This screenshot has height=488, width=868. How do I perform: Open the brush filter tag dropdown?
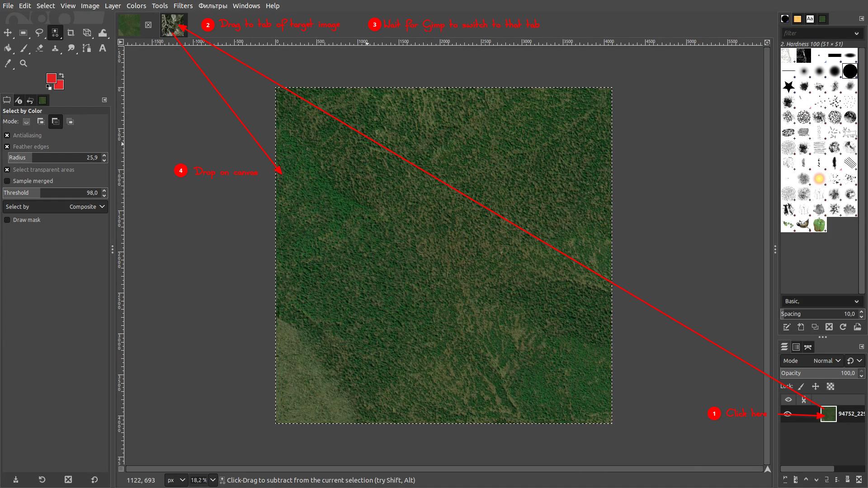tap(856, 33)
